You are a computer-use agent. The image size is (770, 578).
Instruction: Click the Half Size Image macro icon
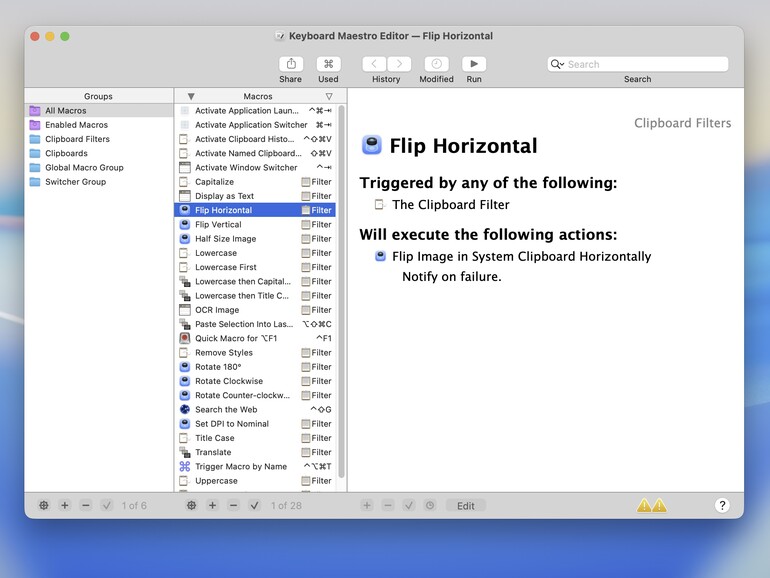pos(185,239)
